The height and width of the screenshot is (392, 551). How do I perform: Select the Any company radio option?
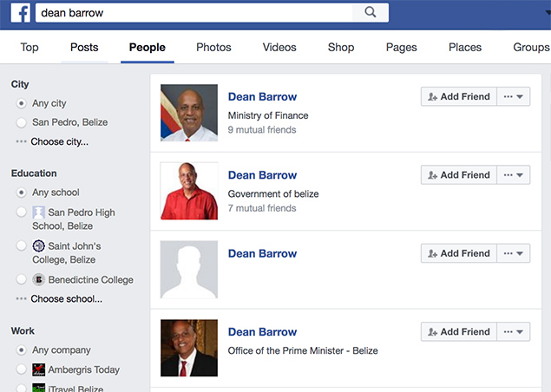coord(22,350)
